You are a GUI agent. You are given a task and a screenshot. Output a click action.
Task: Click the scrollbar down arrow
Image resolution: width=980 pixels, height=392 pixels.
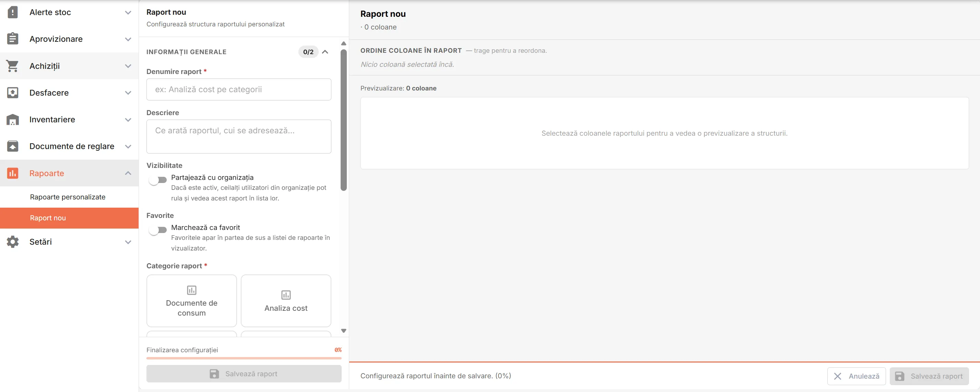(344, 331)
